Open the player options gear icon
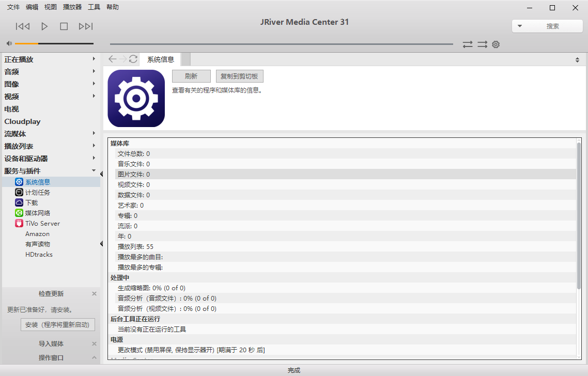The image size is (588, 376). (496, 44)
